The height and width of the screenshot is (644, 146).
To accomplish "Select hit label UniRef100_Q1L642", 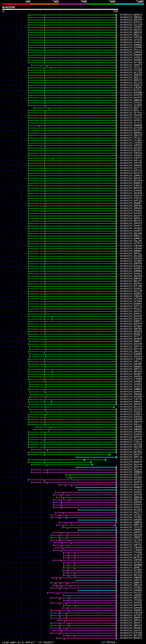I will (x=131, y=469).
